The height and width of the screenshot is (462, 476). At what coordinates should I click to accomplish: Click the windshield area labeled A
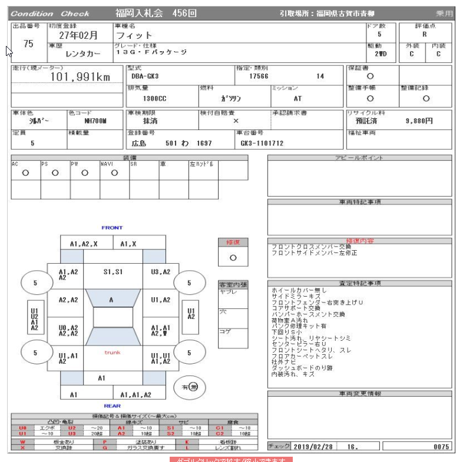pos(112,300)
